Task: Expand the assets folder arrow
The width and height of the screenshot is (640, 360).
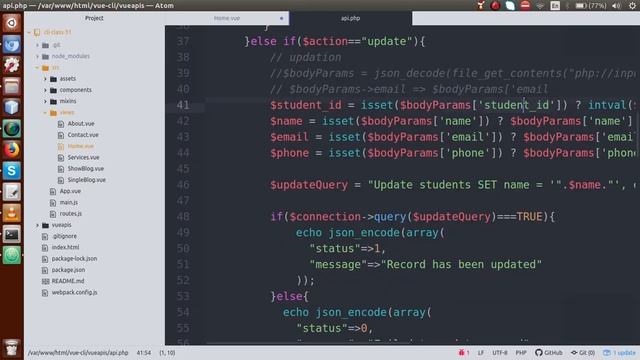Action: point(45,79)
